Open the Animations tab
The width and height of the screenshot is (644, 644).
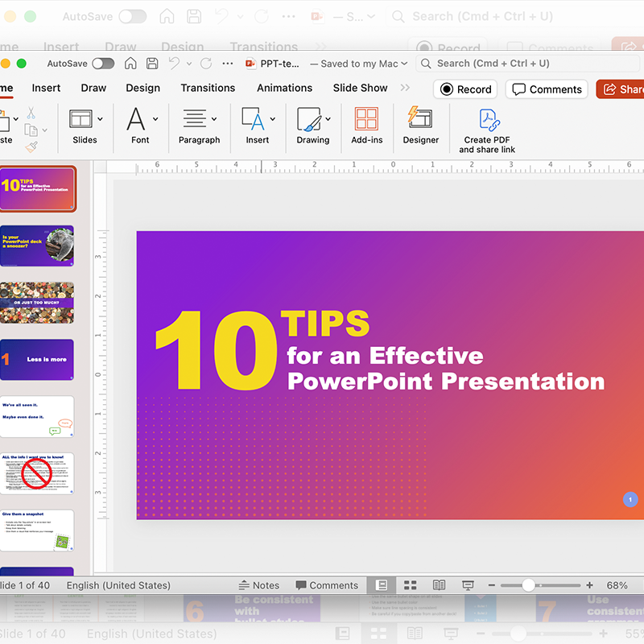[x=285, y=88]
